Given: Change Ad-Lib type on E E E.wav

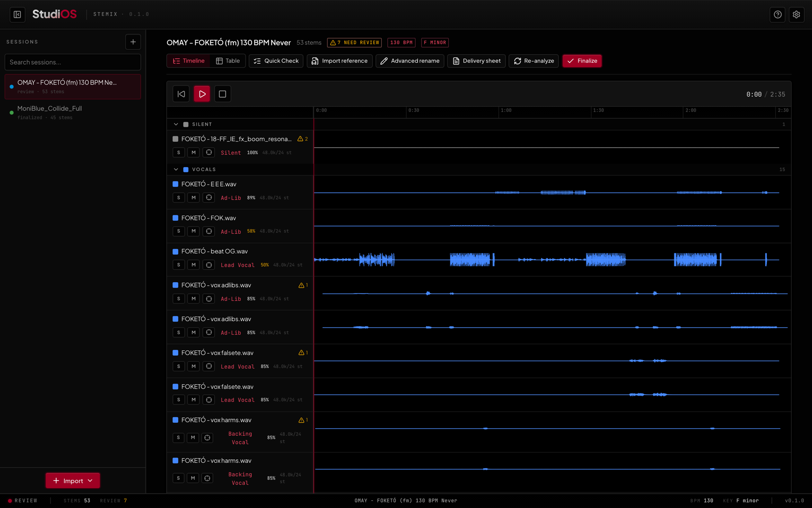Looking at the screenshot, I should 231,198.
